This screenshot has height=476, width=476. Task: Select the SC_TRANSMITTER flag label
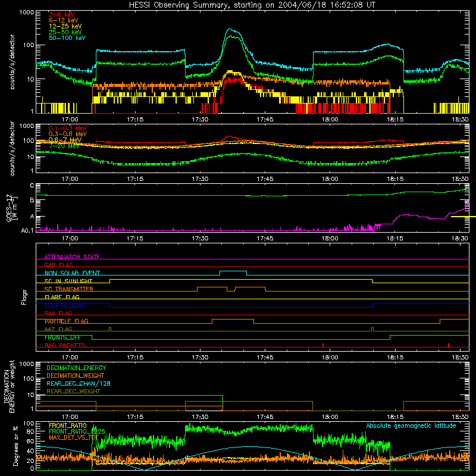point(69,289)
